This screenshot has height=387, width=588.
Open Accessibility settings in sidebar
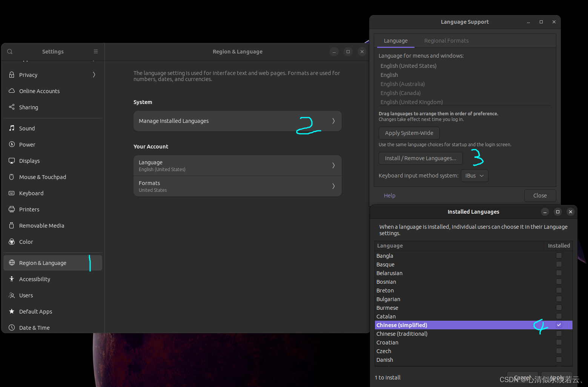coord(53,279)
